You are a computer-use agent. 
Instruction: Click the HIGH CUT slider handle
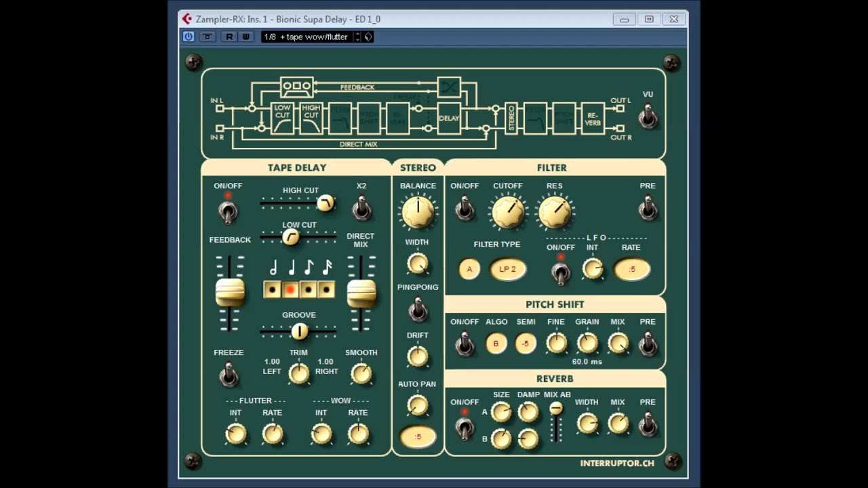[325, 203]
